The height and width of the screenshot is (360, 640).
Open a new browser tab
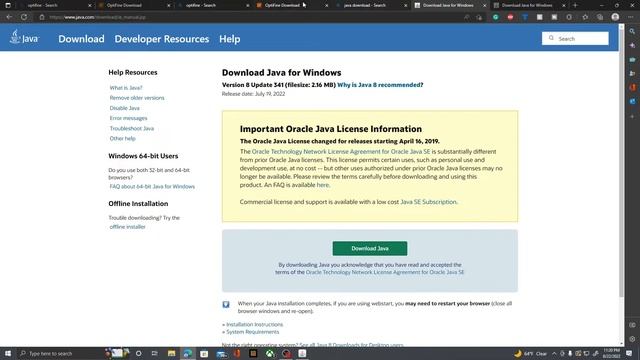(x=575, y=5)
